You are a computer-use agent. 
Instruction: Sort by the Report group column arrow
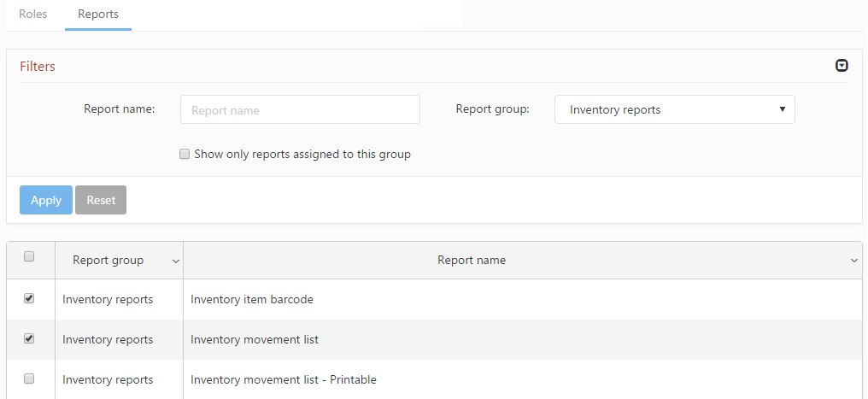(176, 261)
